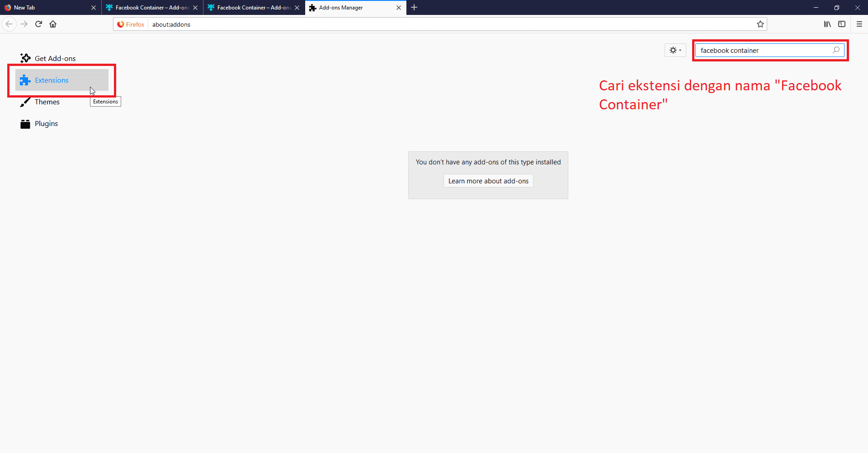This screenshot has height=453, width=868.
Task: Restore down the Firefox window
Action: point(837,7)
